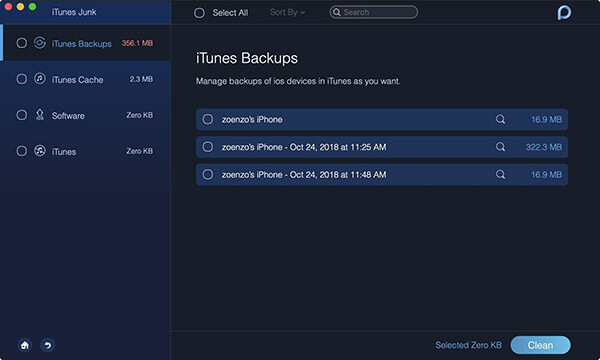Viewport: 600px width, 360px height.
Task: Click into the Search field
Action: 373,12
